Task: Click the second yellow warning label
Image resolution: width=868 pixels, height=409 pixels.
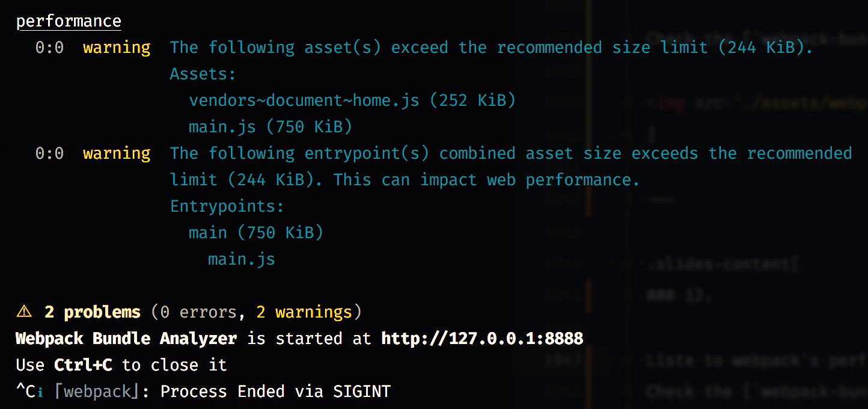Action: pos(117,153)
